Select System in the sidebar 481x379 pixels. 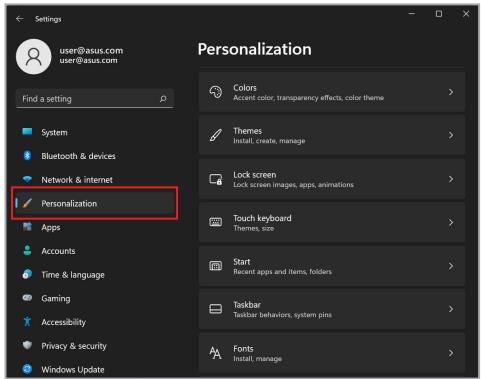pos(94,132)
